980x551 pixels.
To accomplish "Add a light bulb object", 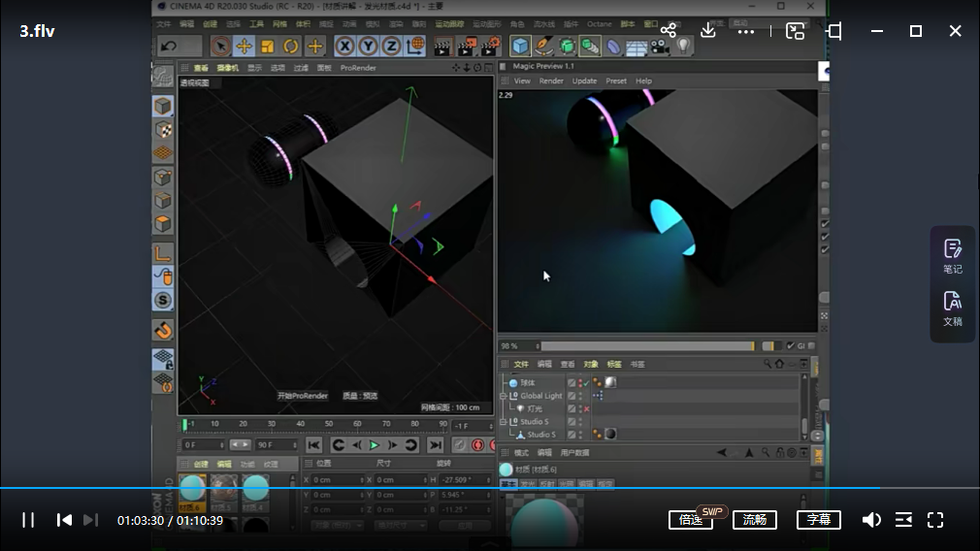I will coord(683,47).
